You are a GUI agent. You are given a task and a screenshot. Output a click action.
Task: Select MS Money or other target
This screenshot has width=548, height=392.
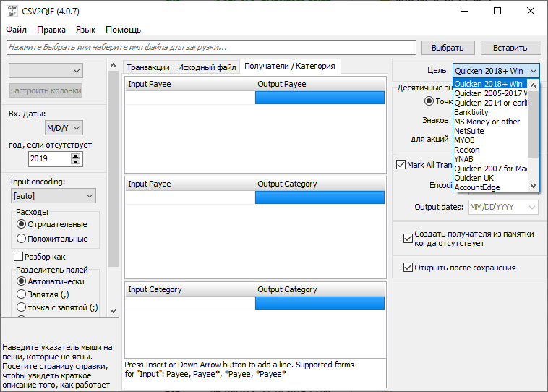coord(490,122)
